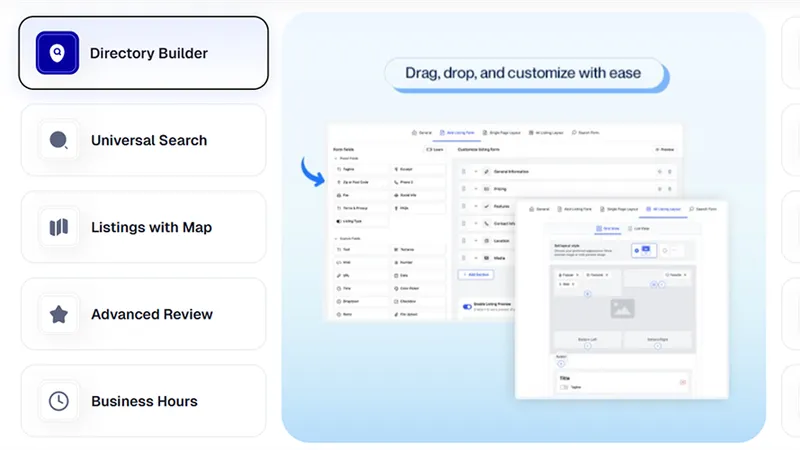Image resolution: width=800 pixels, height=450 pixels.
Task: Click the image placeholder in card preview
Action: (x=622, y=309)
